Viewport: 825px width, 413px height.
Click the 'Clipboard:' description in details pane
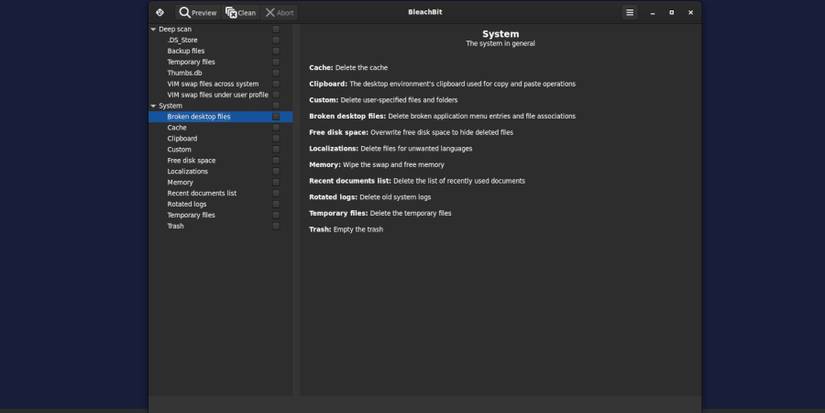pos(442,84)
